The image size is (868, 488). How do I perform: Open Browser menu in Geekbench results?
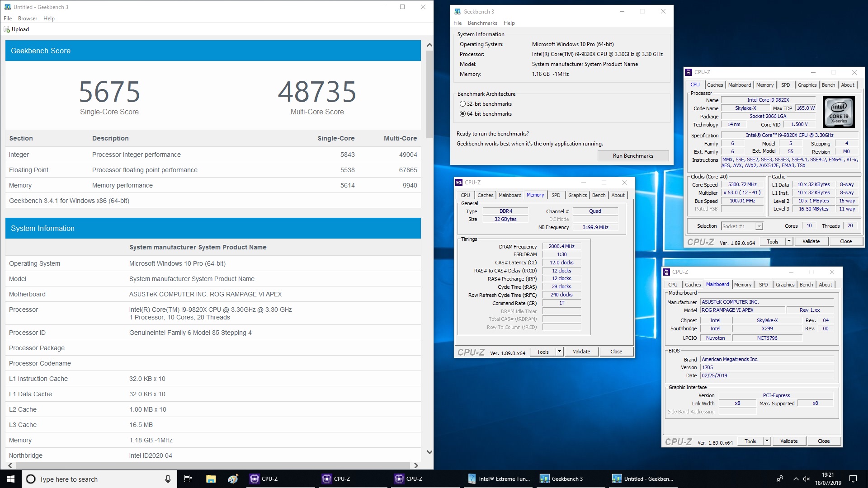28,19
